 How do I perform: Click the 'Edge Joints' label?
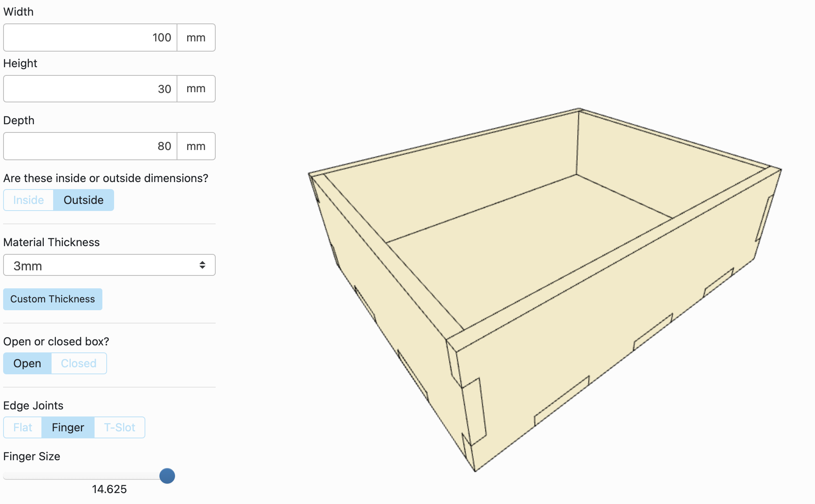tap(33, 406)
